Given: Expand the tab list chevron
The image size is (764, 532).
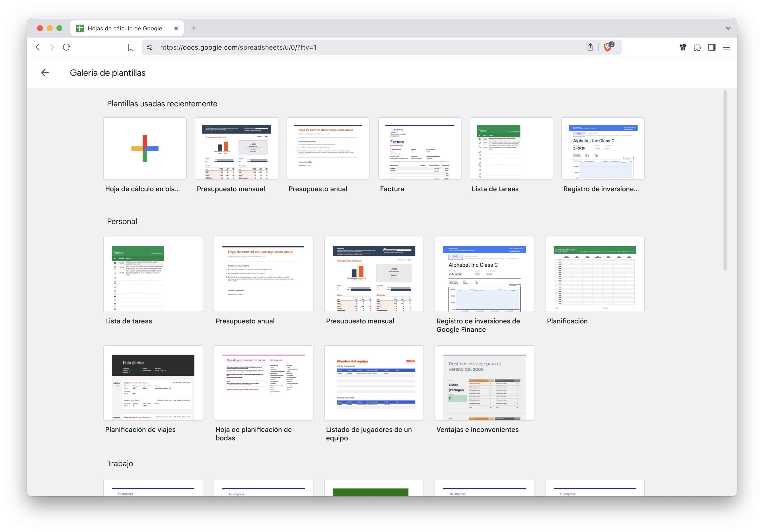Looking at the screenshot, I should point(728,28).
